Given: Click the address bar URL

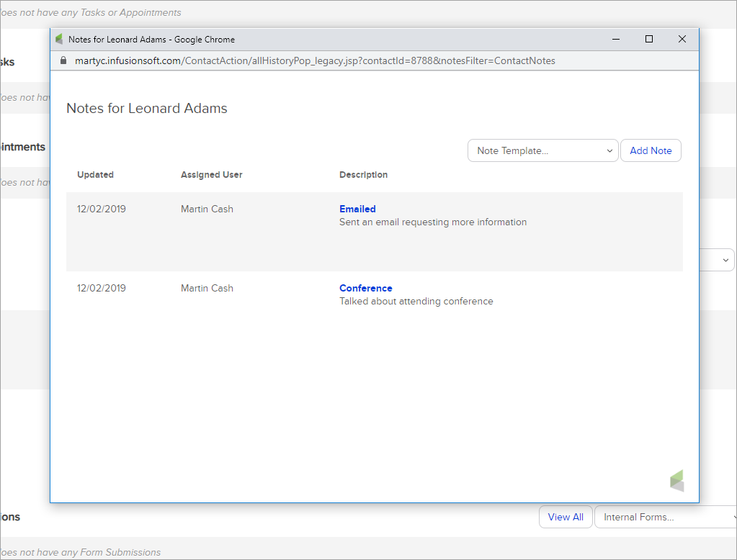Looking at the screenshot, I should (x=315, y=61).
